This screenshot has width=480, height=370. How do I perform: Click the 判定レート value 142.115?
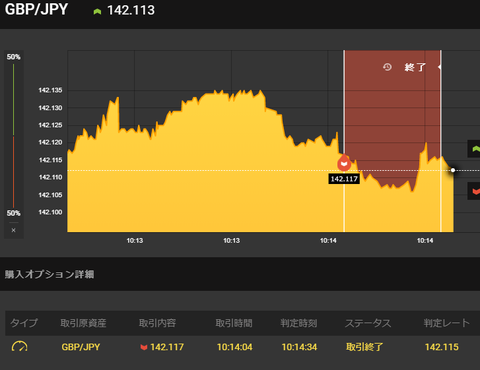point(442,347)
